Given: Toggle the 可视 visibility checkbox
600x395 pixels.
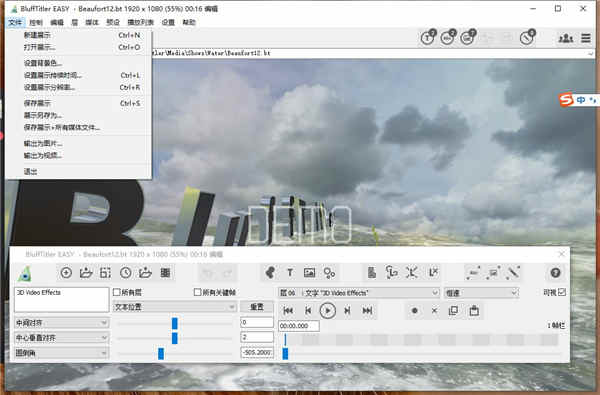Looking at the screenshot, I should coord(562,292).
